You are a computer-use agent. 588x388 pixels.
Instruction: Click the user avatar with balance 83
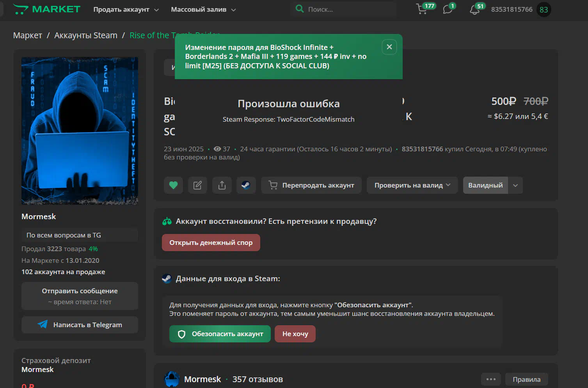coord(544,10)
